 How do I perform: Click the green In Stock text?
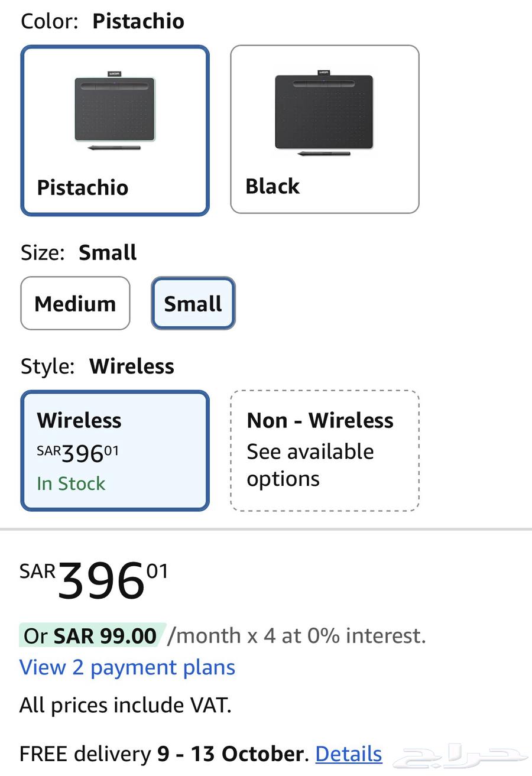click(x=71, y=483)
